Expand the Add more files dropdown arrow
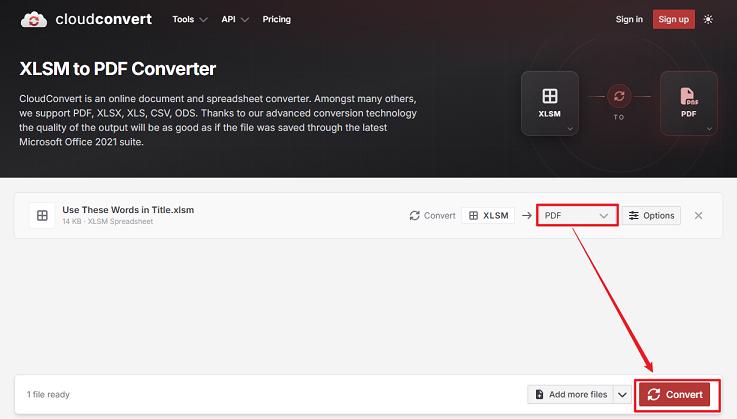 [x=622, y=395]
